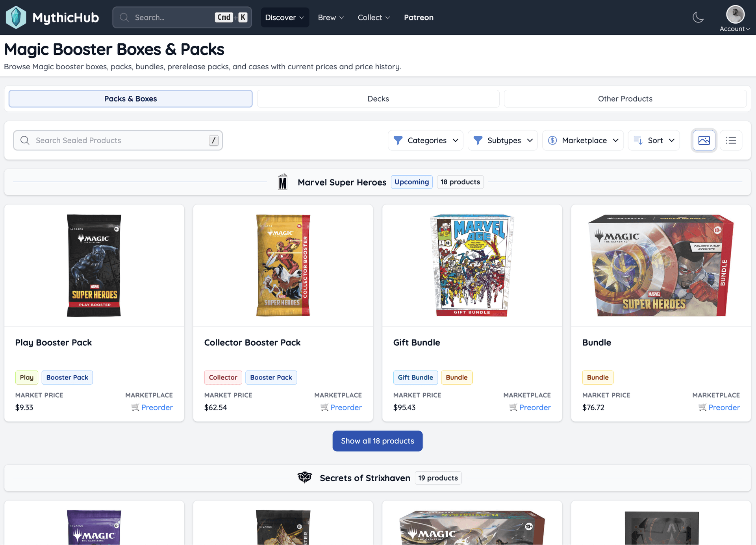The image size is (756, 545).
Task: Click the Marvel Super Heroes set symbol
Action: coord(283,182)
